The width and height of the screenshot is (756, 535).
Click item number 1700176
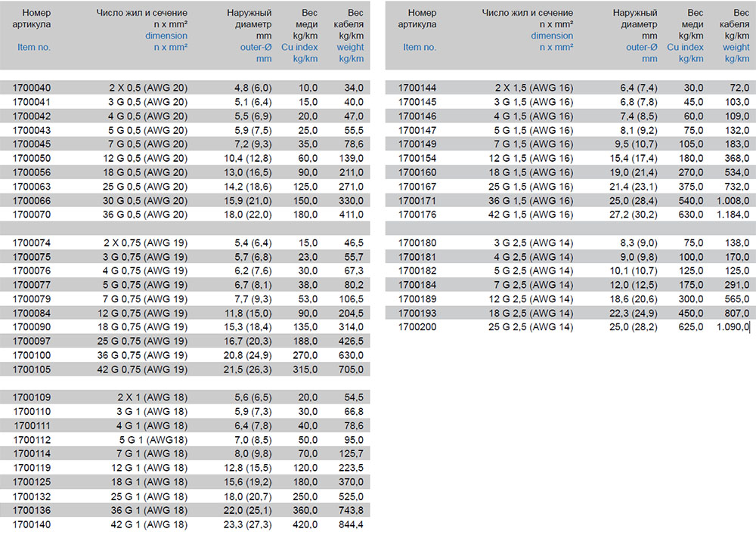click(x=417, y=215)
